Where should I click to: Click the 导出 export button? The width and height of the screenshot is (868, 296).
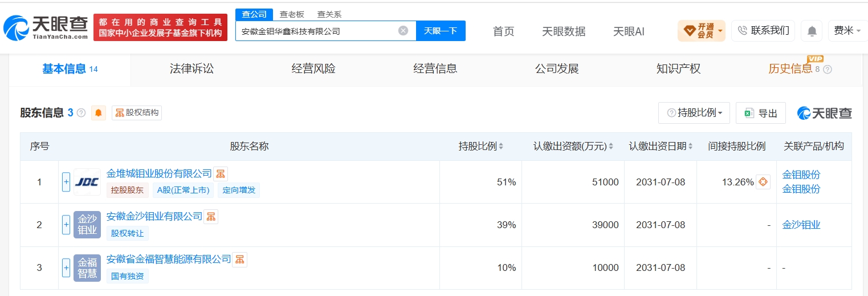tap(761, 113)
